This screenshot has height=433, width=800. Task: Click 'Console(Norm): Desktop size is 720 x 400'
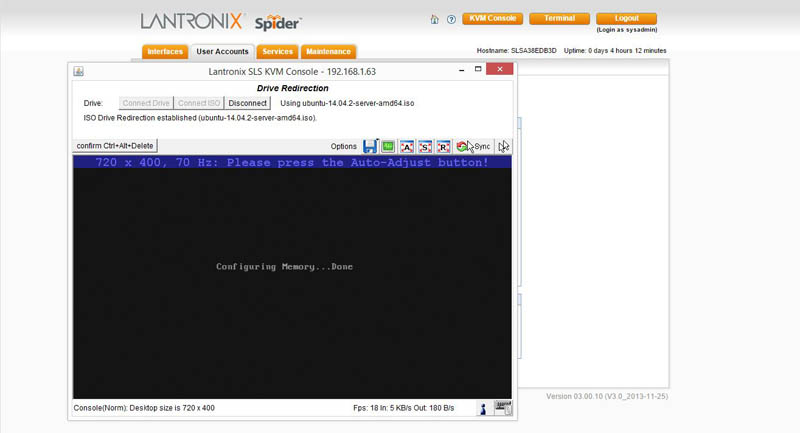coord(144,408)
